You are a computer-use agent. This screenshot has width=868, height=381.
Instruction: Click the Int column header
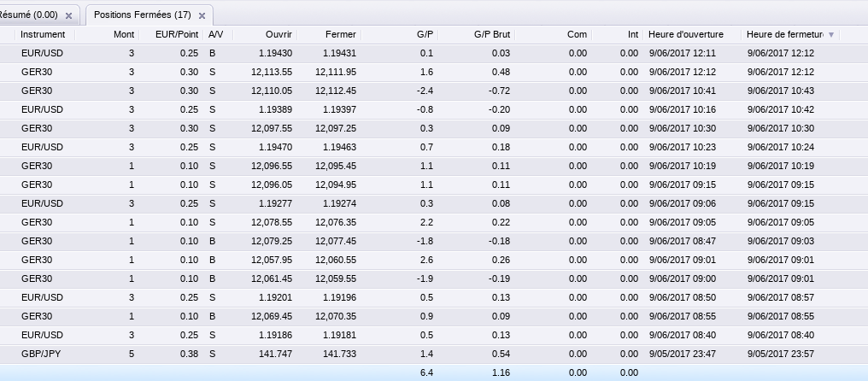tap(632, 35)
